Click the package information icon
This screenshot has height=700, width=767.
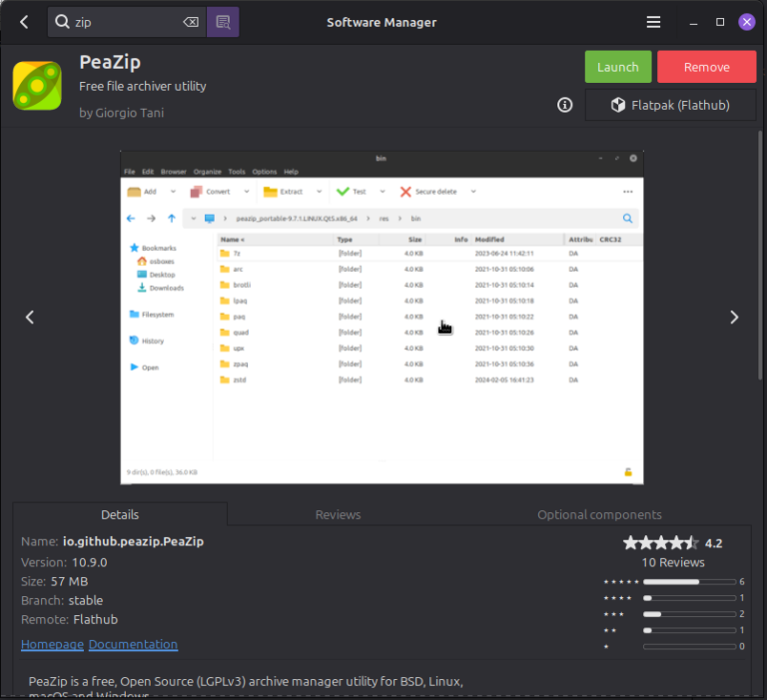click(x=564, y=105)
